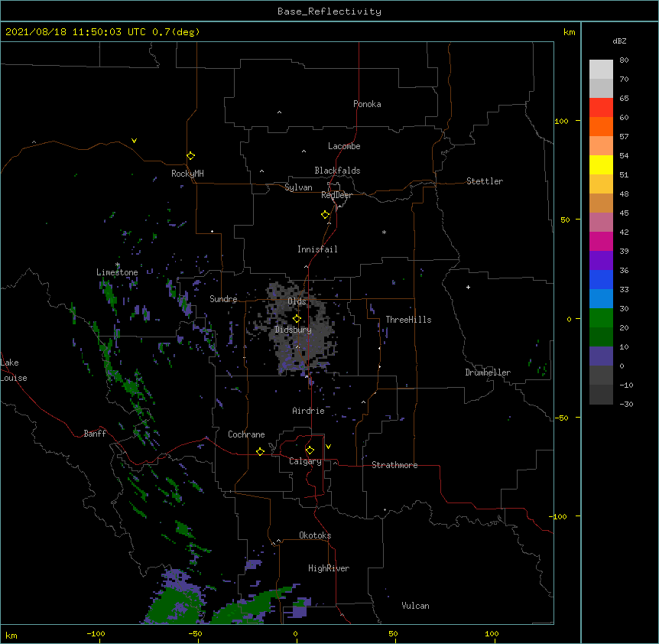The width and height of the screenshot is (659, 644).
Task: Pick the magenta 42-39 dBZ legend color
Action: pos(601,241)
